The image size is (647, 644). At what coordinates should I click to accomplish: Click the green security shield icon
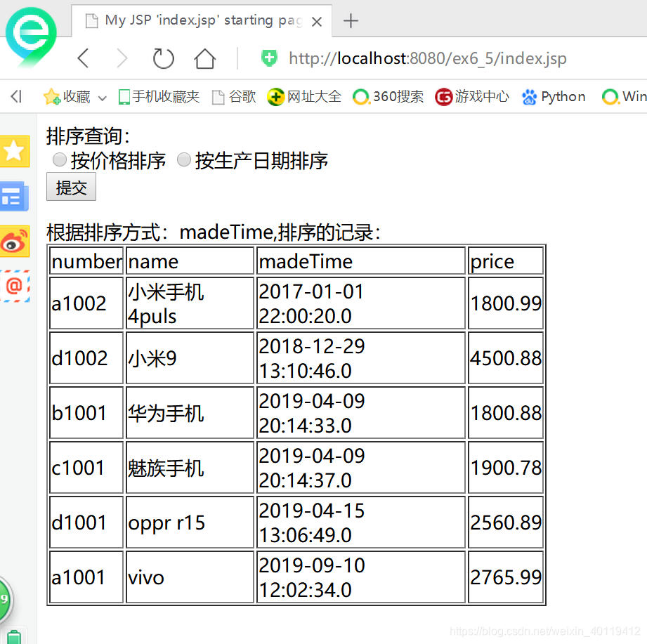coord(269,58)
